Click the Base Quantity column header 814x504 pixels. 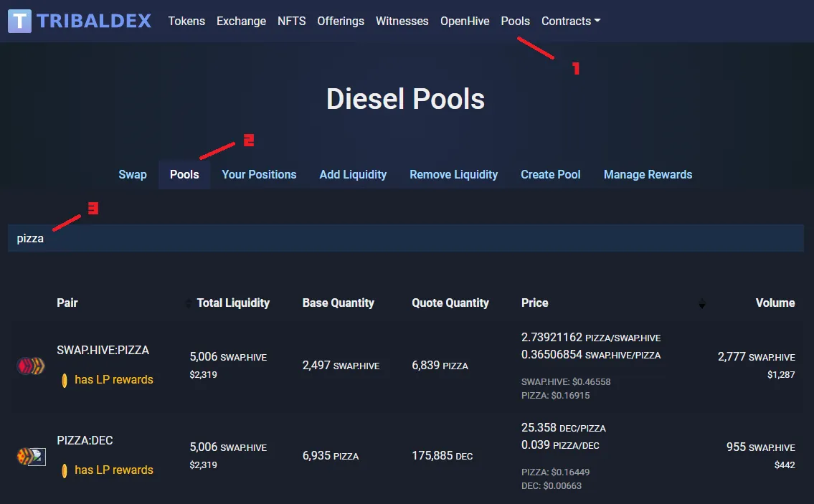(338, 303)
